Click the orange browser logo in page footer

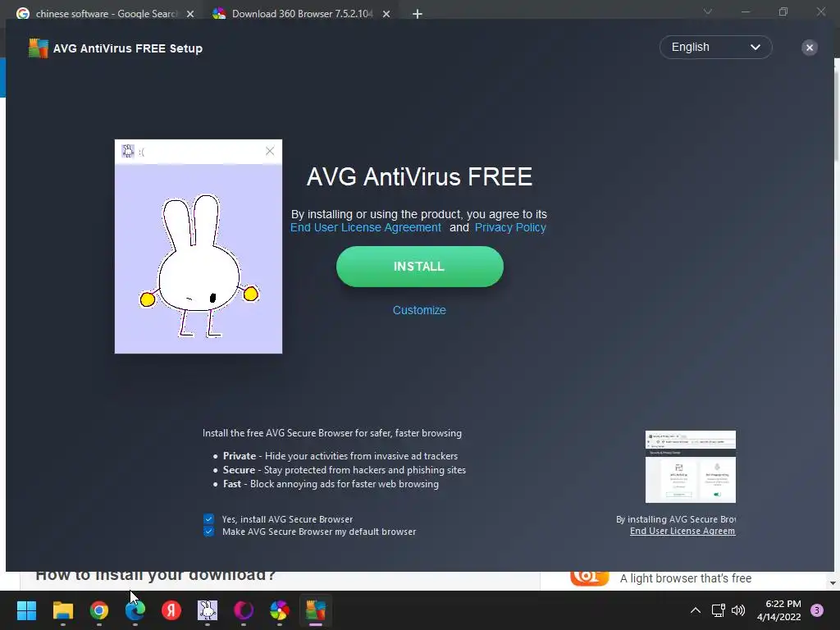pos(589,579)
